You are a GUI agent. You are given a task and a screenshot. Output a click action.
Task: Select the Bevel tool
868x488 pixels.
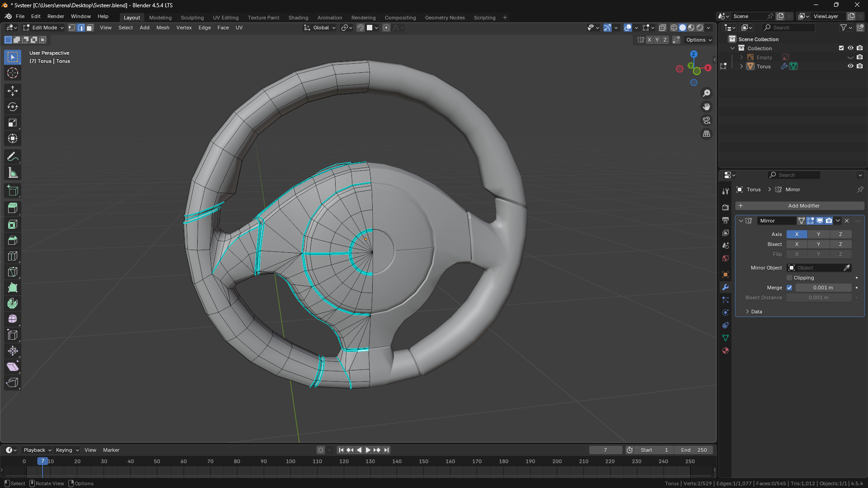[x=13, y=240]
